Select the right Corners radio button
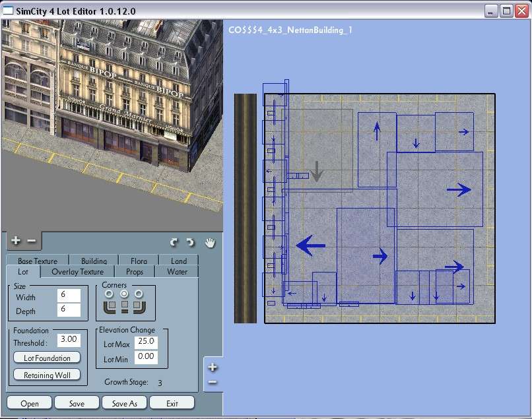 (x=139, y=294)
